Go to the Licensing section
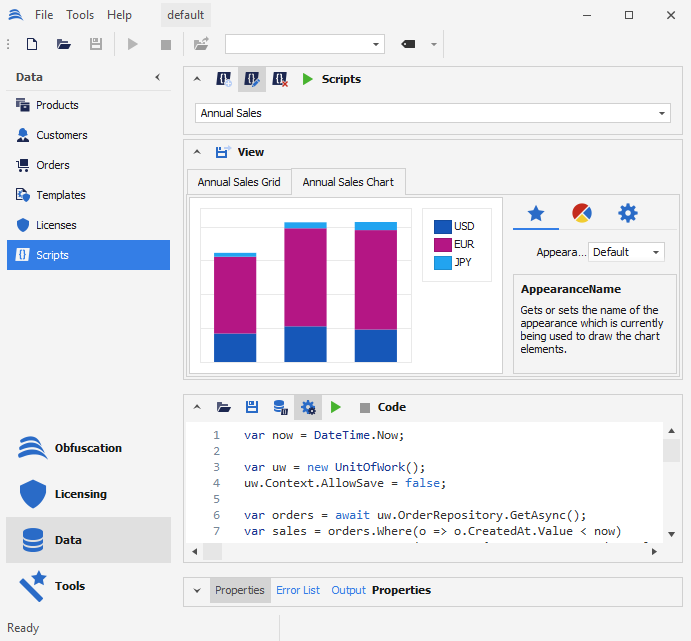The image size is (691, 641). tap(80, 494)
